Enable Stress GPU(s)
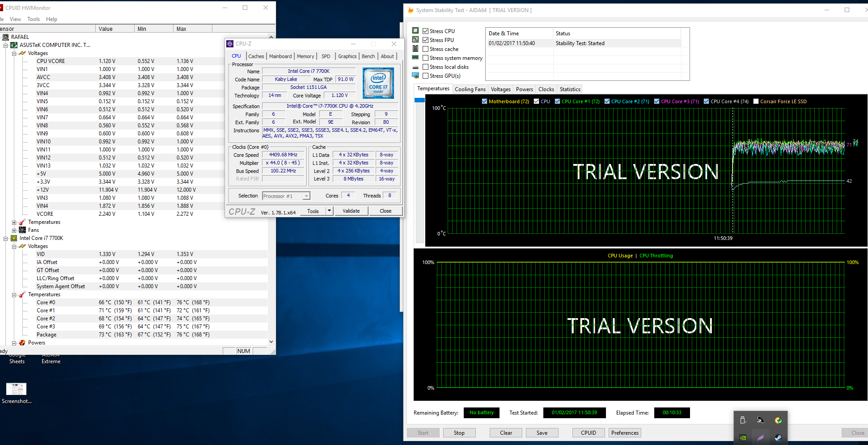The width and height of the screenshot is (868, 445). 426,76
